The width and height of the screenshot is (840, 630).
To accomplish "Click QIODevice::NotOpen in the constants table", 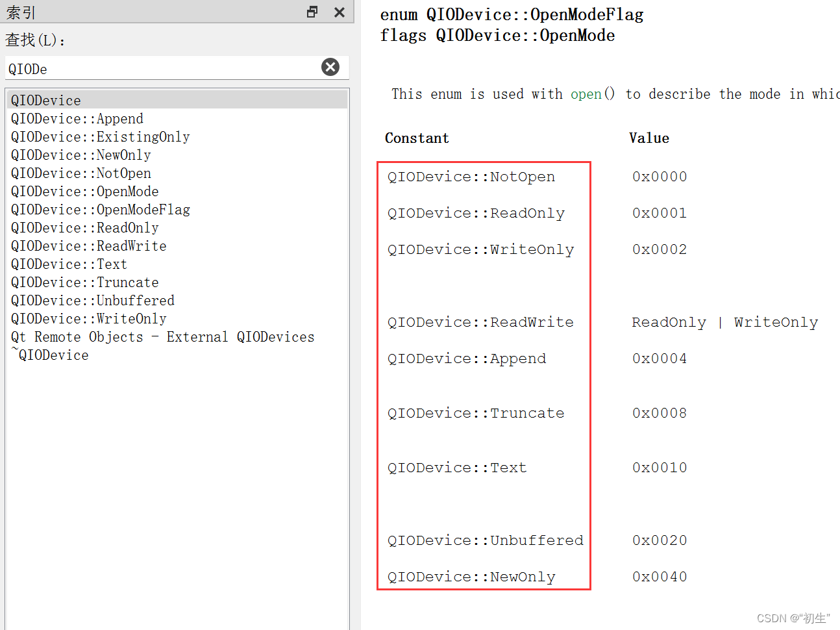I will [471, 177].
